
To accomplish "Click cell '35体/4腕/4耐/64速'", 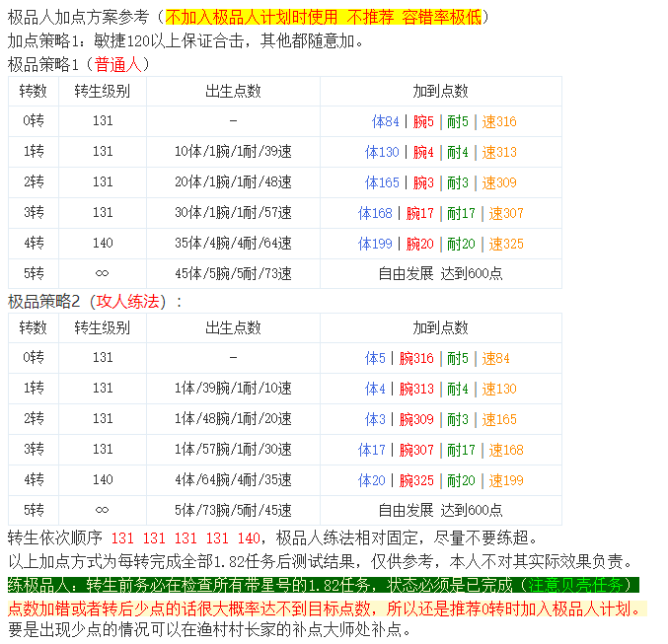I will coord(233,244).
